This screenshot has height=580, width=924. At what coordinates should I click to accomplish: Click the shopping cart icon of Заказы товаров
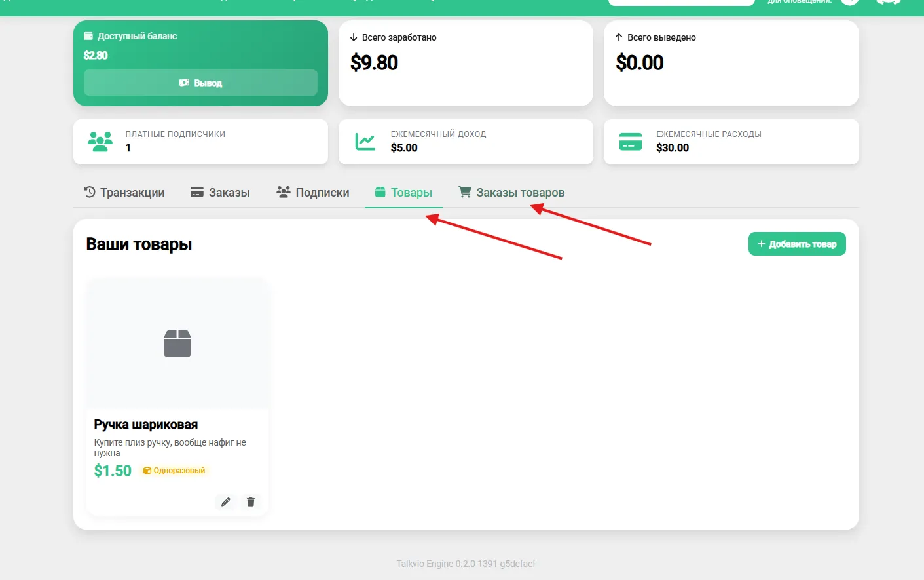(465, 192)
